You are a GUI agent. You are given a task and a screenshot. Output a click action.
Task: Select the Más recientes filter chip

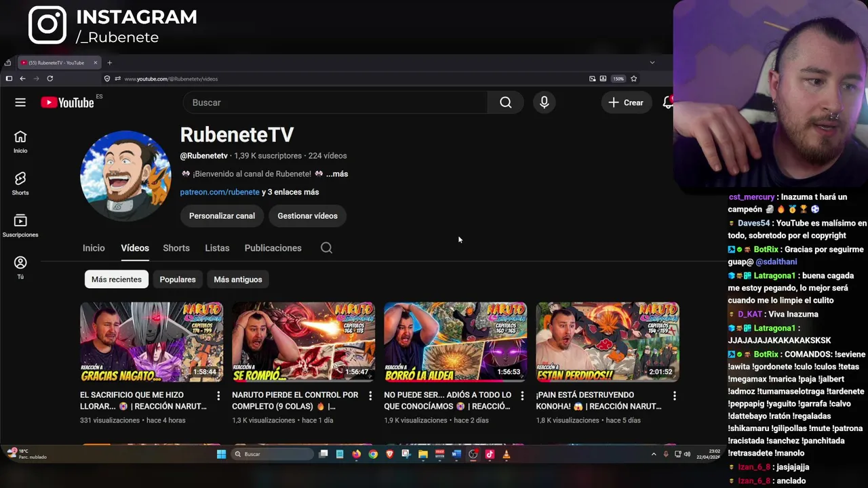tap(117, 279)
